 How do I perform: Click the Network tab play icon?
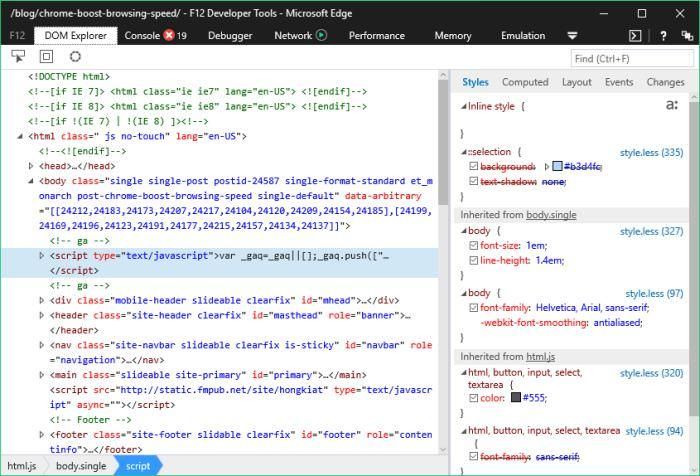click(322, 35)
